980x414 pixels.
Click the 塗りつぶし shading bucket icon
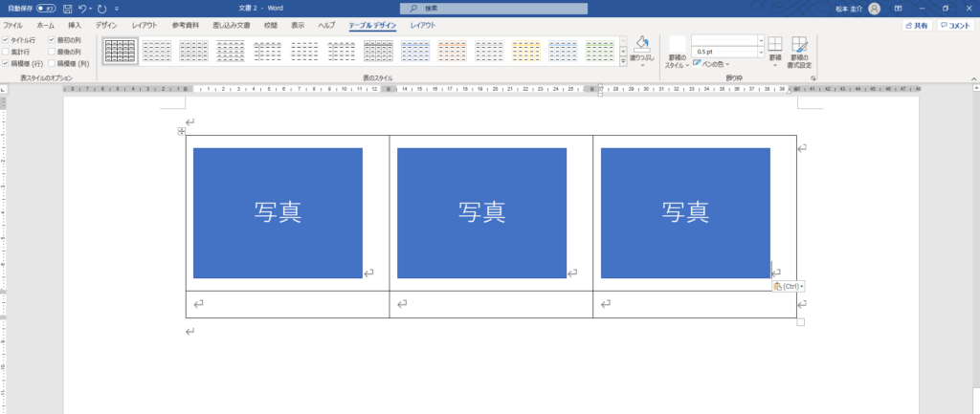tap(642, 45)
